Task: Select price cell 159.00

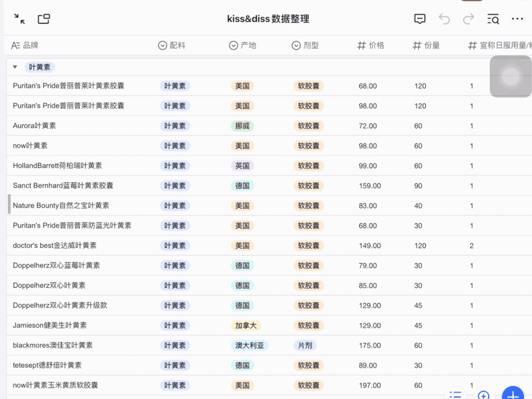Action: pos(370,186)
